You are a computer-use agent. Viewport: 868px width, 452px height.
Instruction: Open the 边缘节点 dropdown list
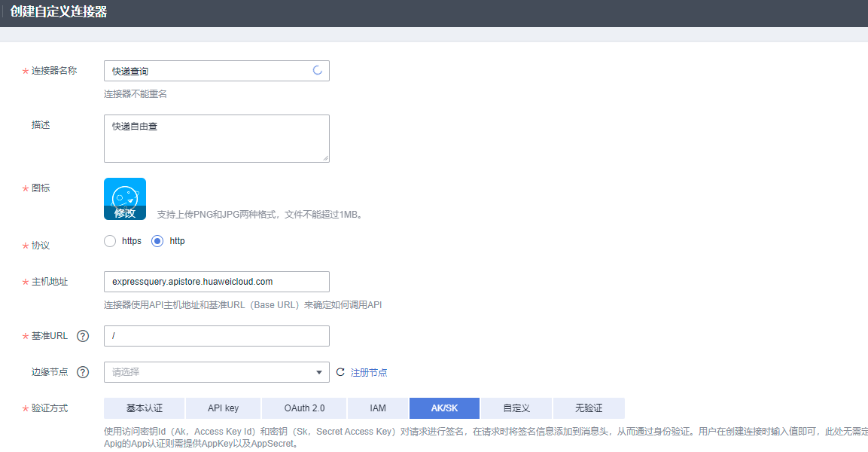(217, 372)
